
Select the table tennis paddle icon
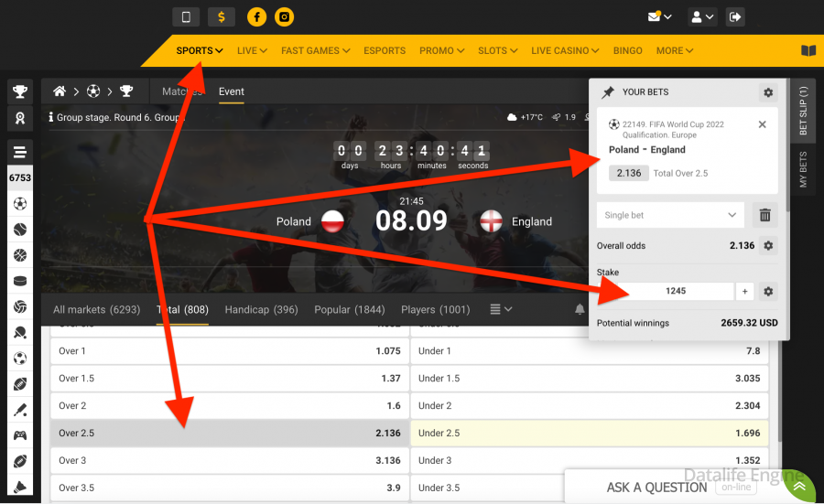tap(20, 332)
